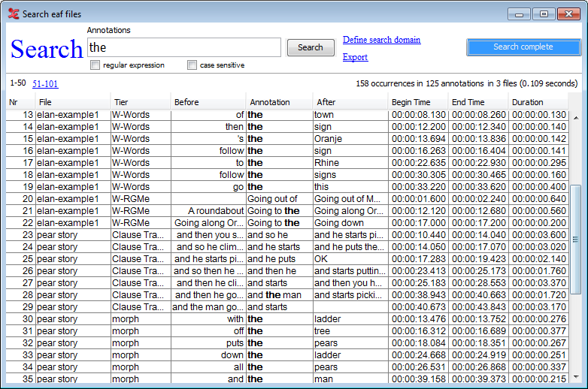The width and height of the screenshot is (588, 389).
Task: Click the ELAN app icon in title bar
Action: [14, 14]
